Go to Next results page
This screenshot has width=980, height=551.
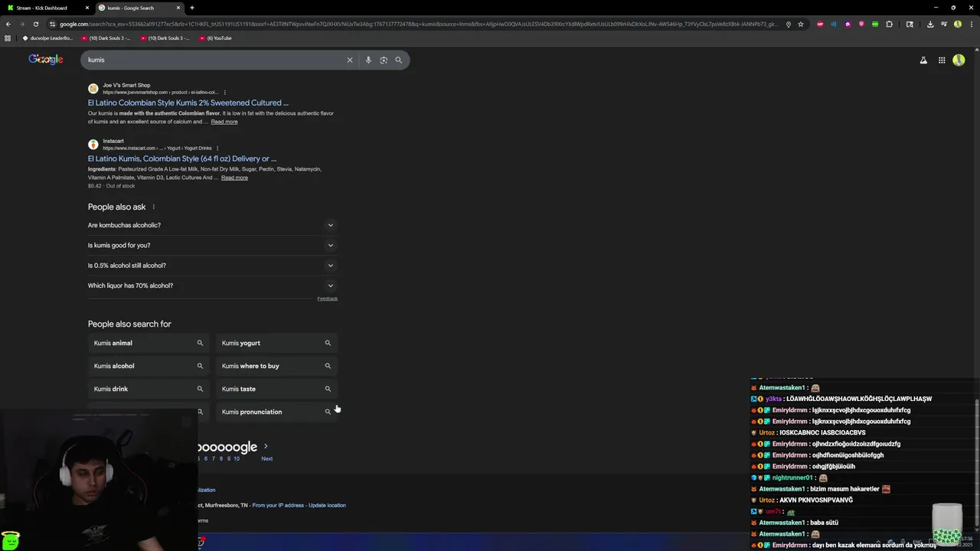266,458
